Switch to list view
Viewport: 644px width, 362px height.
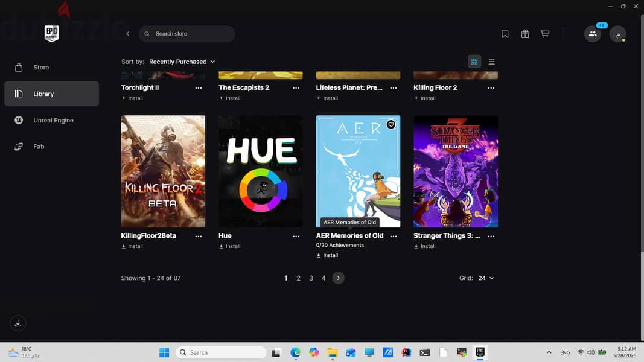(491, 62)
